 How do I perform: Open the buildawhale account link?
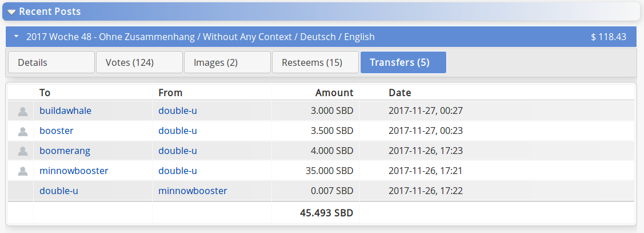coord(65,110)
